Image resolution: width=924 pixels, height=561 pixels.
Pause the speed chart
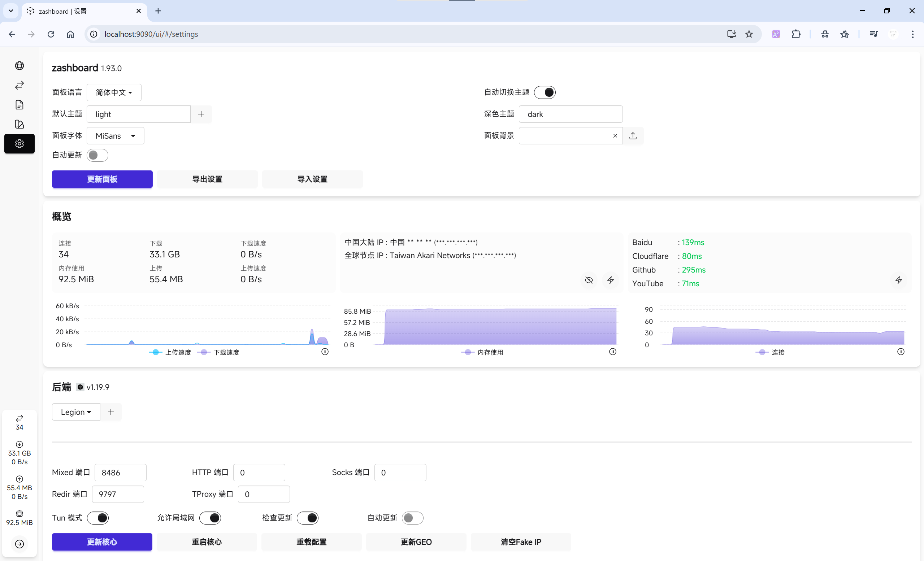[325, 352]
